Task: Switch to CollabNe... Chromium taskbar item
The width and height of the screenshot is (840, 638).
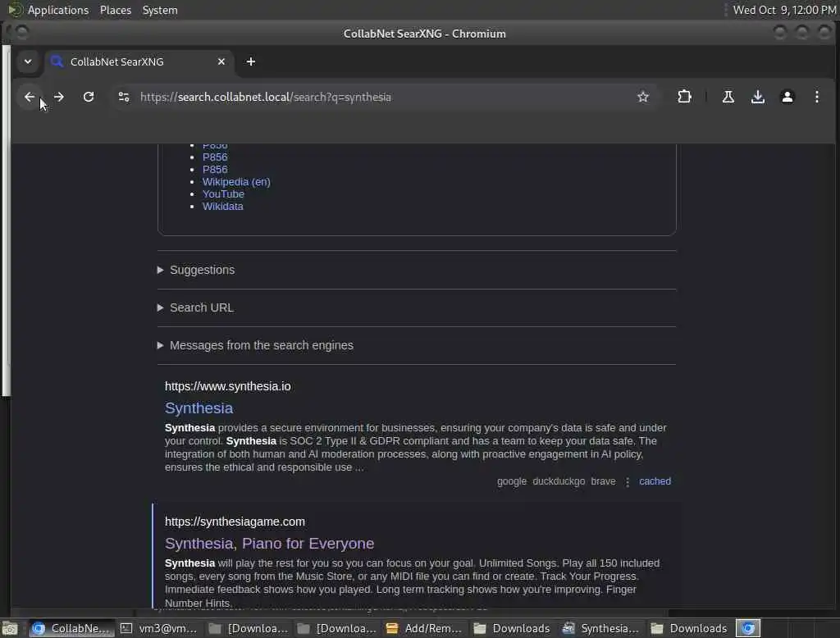Action: click(x=71, y=628)
